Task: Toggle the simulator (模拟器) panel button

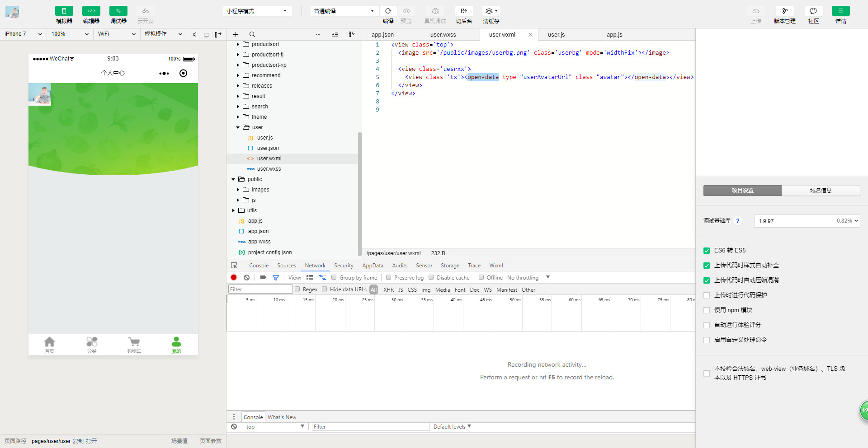Action: coord(64,11)
